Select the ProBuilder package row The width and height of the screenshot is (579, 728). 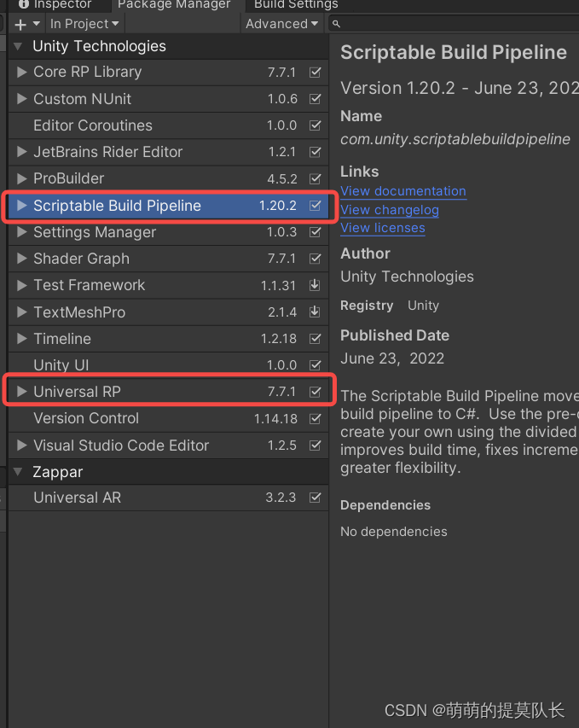(168, 178)
